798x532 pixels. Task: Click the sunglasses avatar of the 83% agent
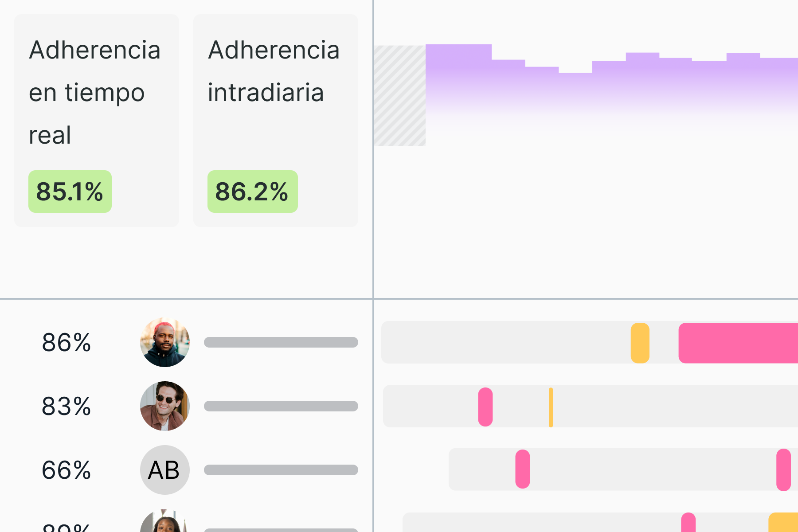point(165,406)
